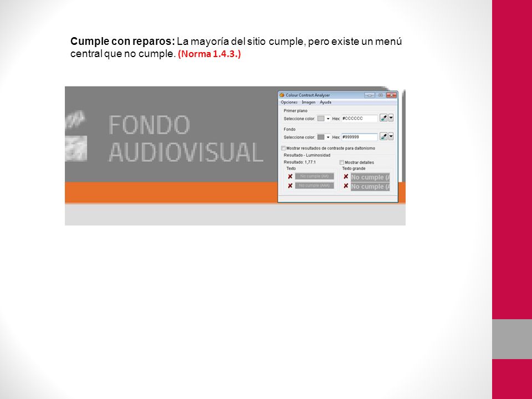Screen dimensions: 532x399
Task: Expand the Primer plano color selection dropdown
Action: (328, 119)
